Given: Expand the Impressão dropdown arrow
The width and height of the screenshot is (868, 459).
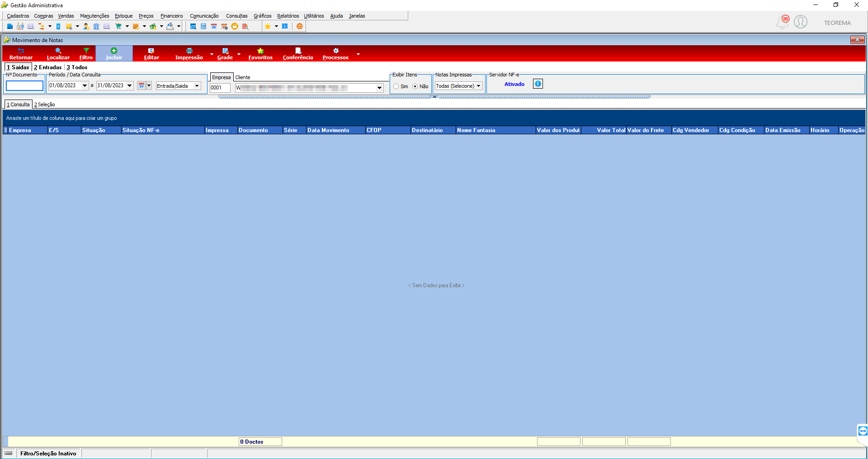Looking at the screenshot, I should [212, 54].
